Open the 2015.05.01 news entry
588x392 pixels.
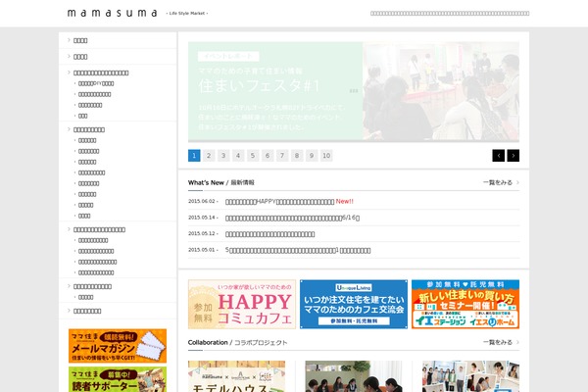298,250
